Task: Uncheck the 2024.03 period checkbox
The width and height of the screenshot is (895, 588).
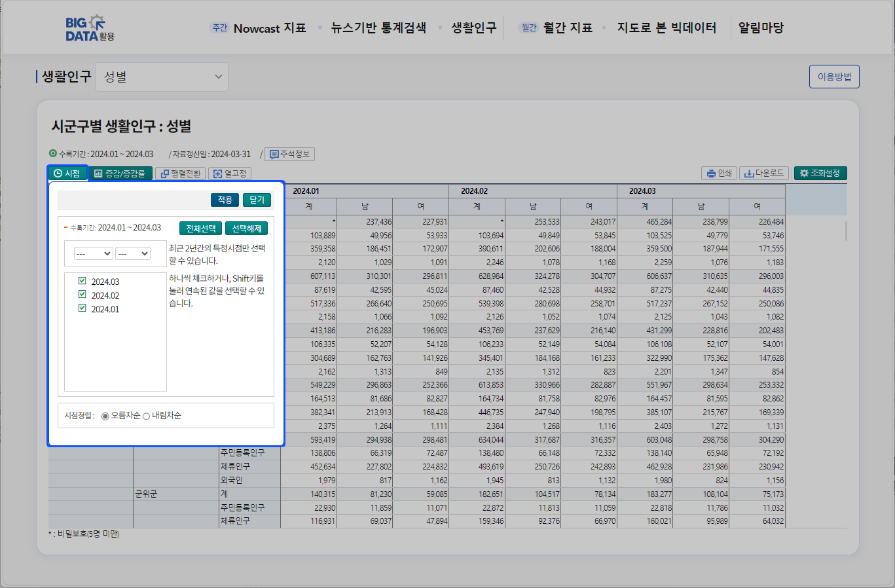Action: point(82,281)
